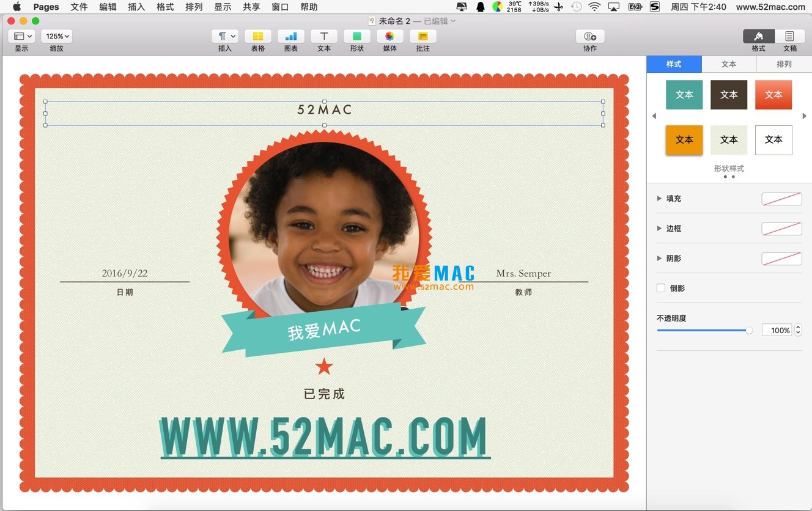Open the 文件 menu
Screen dimensions: 812x511
pos(79,7)
